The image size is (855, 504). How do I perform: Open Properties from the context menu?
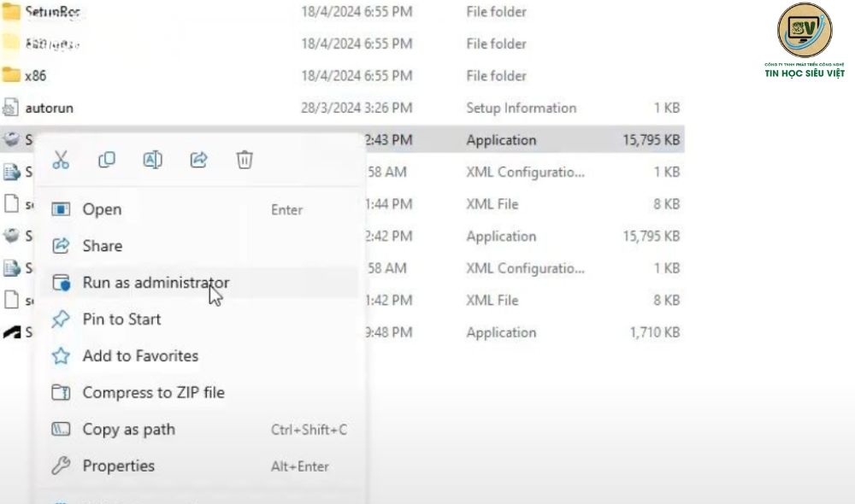click(199, 466)
